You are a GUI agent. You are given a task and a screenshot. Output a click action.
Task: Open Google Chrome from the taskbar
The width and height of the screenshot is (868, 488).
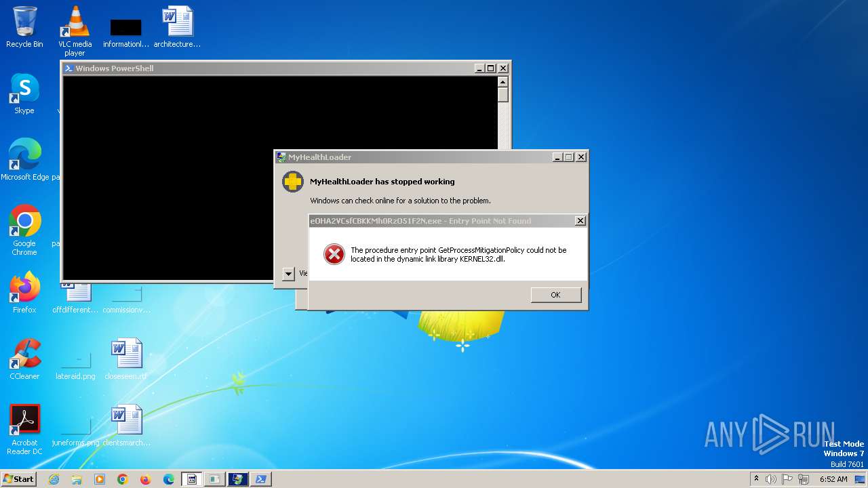(123, 479)
